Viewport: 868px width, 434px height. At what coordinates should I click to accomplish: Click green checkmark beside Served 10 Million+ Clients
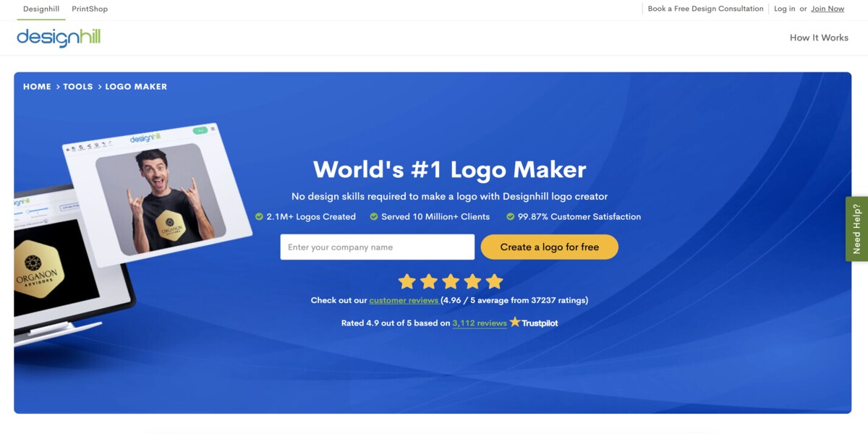coord(374,216)
